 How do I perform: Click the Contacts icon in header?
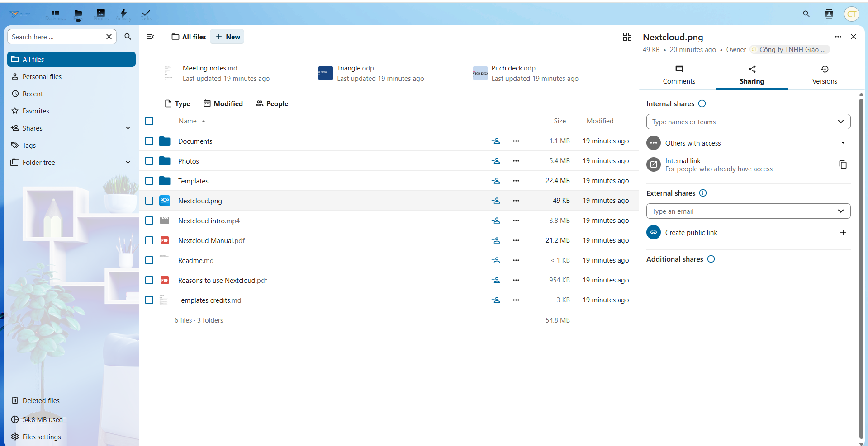click(829, 14)
